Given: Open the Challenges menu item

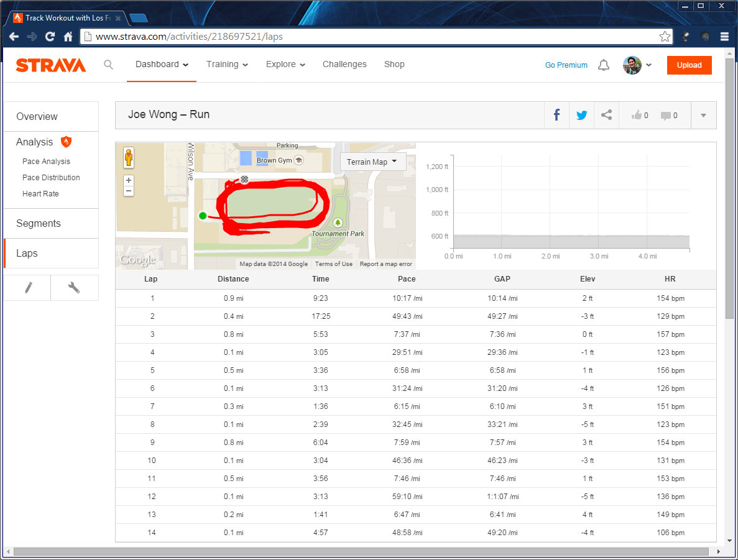Looking at the screenshot, I should click(344, 65).
